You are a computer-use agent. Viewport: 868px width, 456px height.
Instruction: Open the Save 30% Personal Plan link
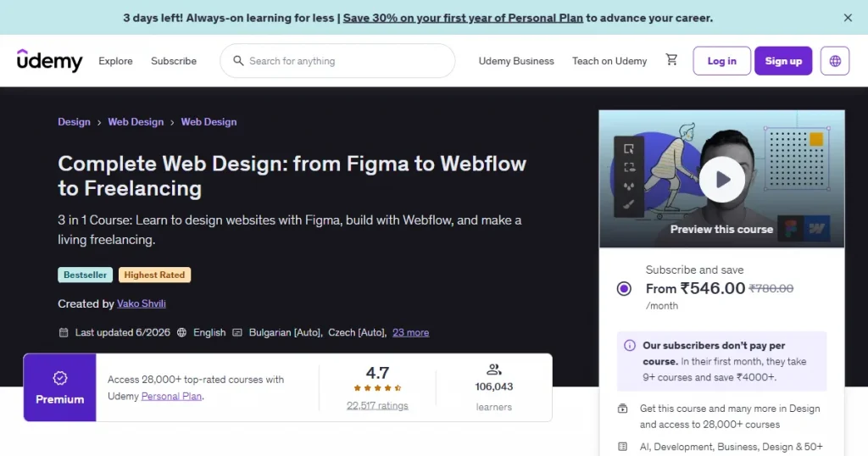(463, 18)
